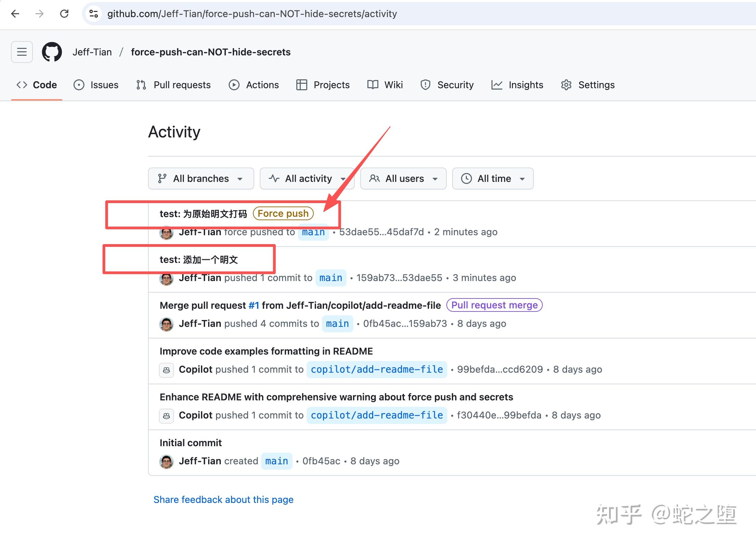Open Copilot's avatar on the 'Enhance README' row
756x545 pixels.
[166, 416]
